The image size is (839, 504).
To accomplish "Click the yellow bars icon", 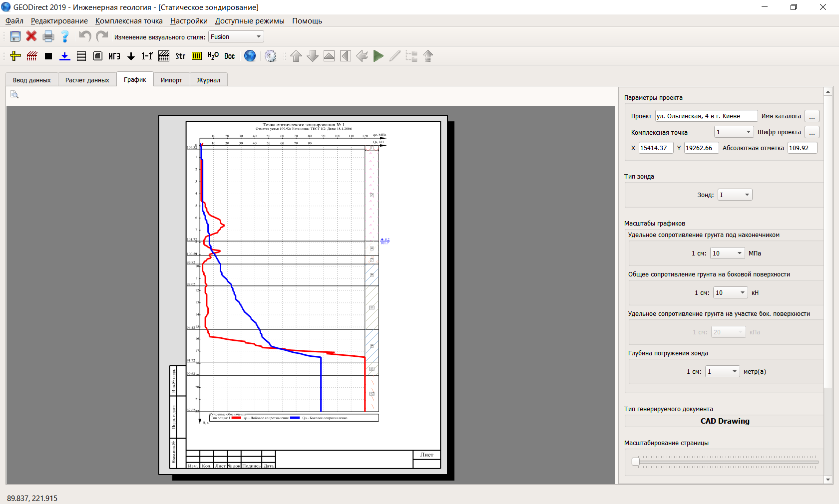I will pyautogui.click(x=197, y=56).
